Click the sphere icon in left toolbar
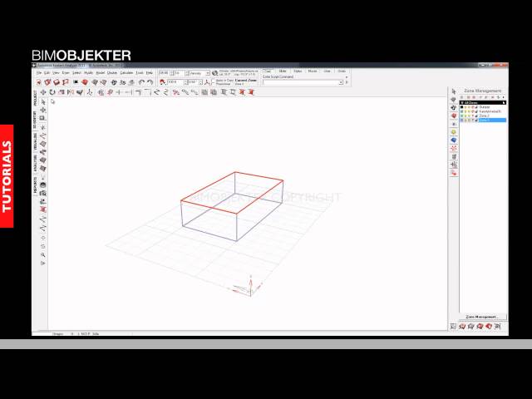The image size is (532, 399). click(x=43, y=185)
